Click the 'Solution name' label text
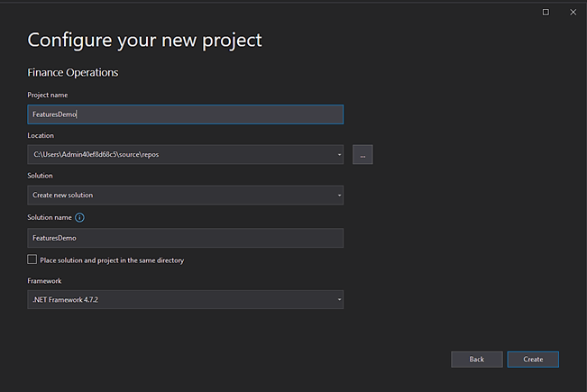 [49, 217]
